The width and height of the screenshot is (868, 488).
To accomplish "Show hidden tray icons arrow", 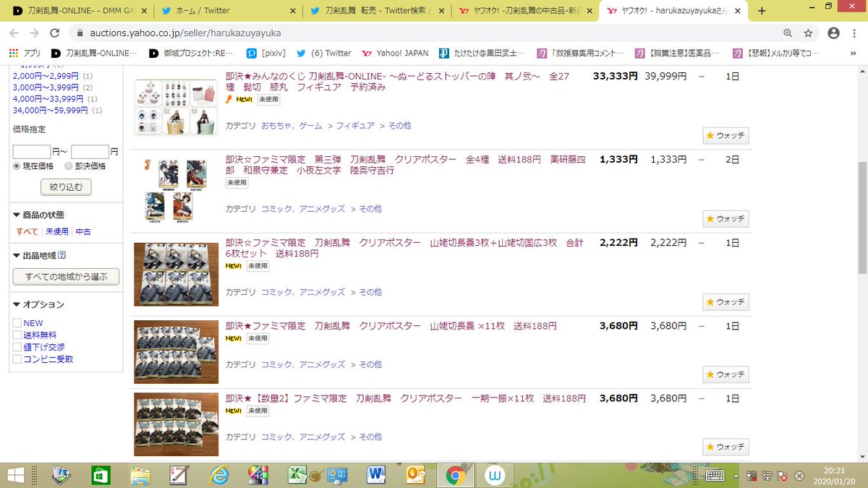I will point(735,475).
